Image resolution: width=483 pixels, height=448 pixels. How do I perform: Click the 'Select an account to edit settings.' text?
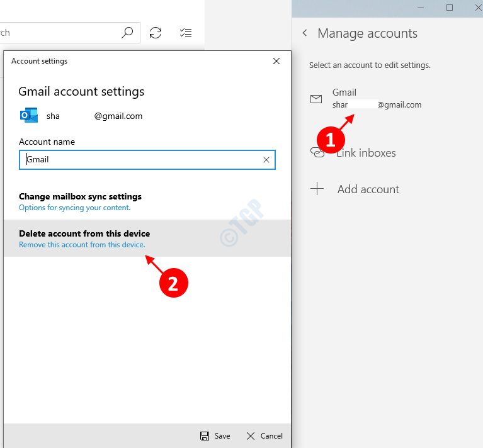[x=370, y=65]
